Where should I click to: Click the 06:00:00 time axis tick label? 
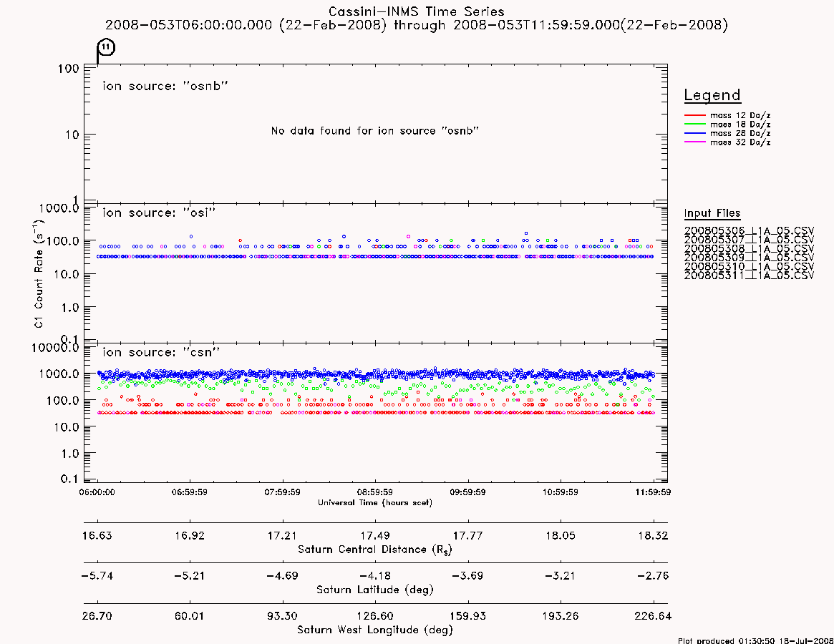click(x=97, y=492)
